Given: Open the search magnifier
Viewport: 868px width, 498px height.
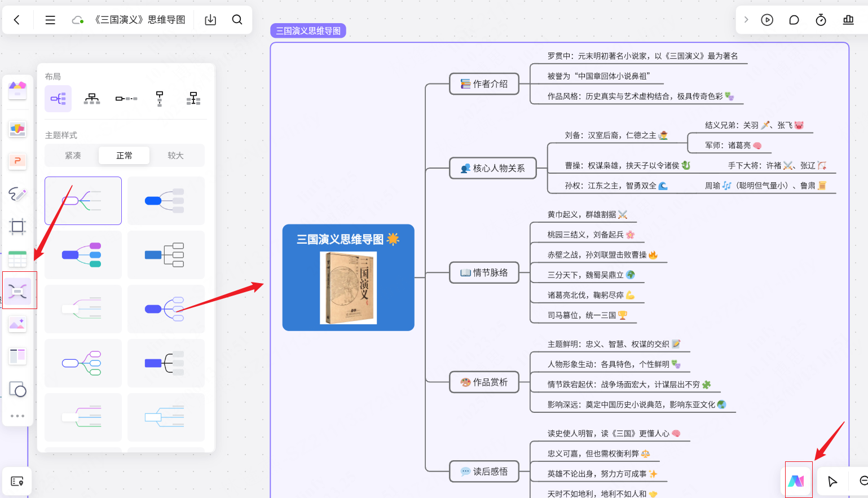Looking at the screenshot, I should pos(237,20).
